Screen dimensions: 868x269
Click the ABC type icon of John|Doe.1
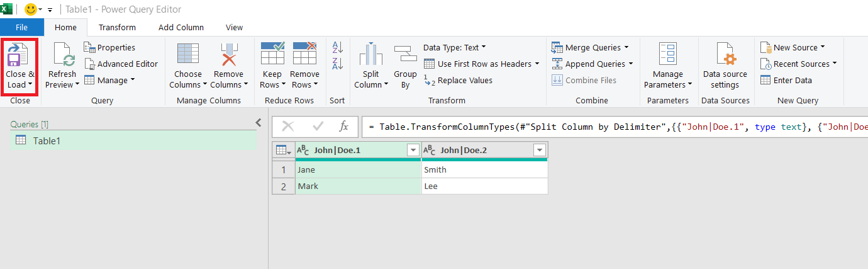click(x=303, y=150)
